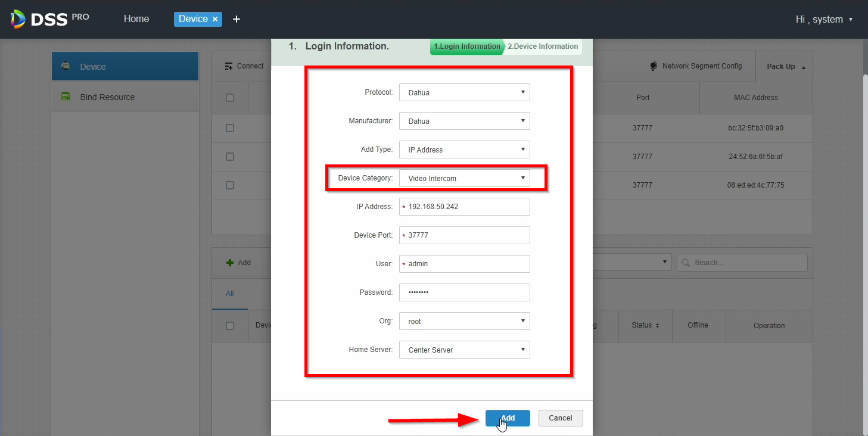Image resolution: width=868 pixels, height=436 pixels.
Task: Switch to the All tab
Action: pyautogui.click(x=229, y=294)
